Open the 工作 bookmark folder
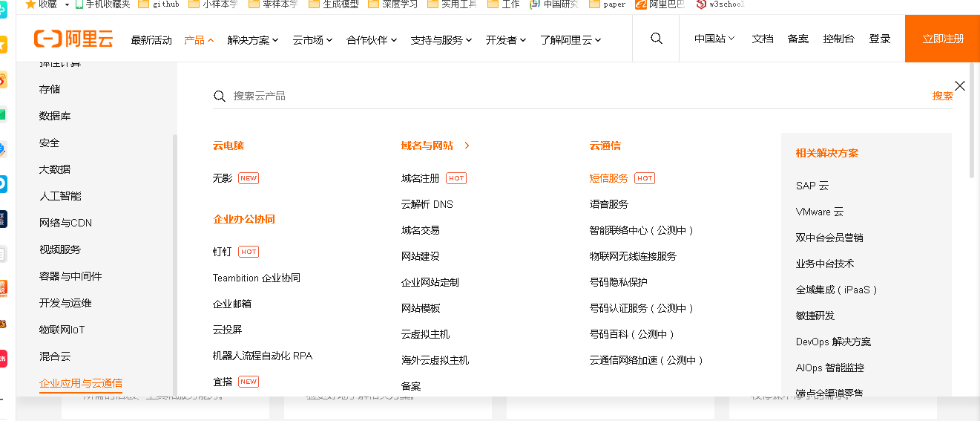 coord(504,4)
